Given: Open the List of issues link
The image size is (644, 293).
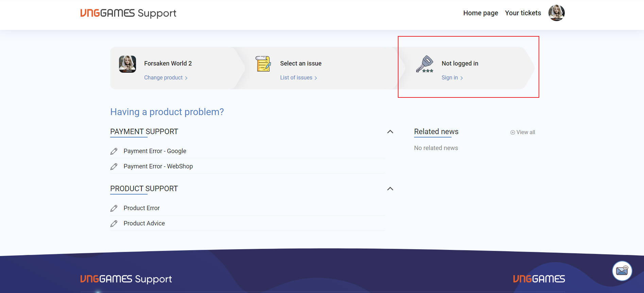Looking at the screenshot, I should [x=296, y=78].
